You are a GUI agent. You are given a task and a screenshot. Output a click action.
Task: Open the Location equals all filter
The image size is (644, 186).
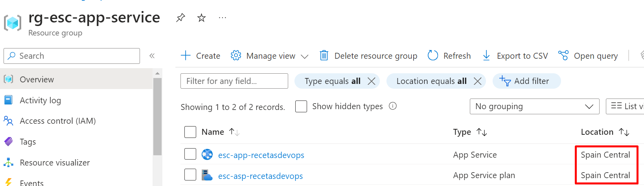coord(431,81)
